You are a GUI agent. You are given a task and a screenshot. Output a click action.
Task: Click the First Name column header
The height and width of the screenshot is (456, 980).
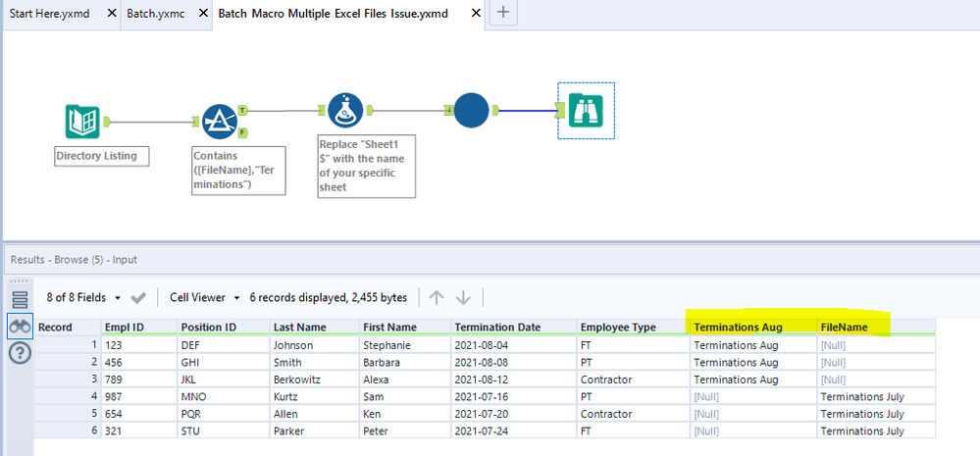pyautogui.click(x=405, y=327)
